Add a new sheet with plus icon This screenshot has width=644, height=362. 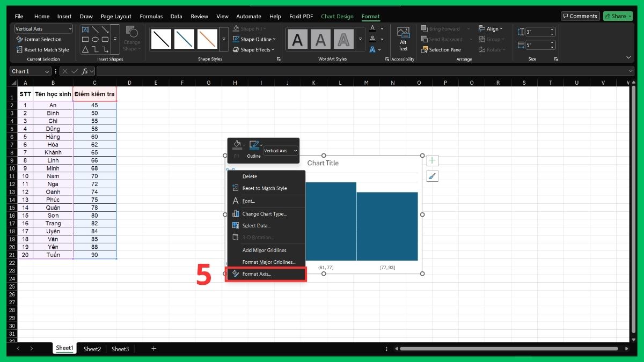coord(153,349)
